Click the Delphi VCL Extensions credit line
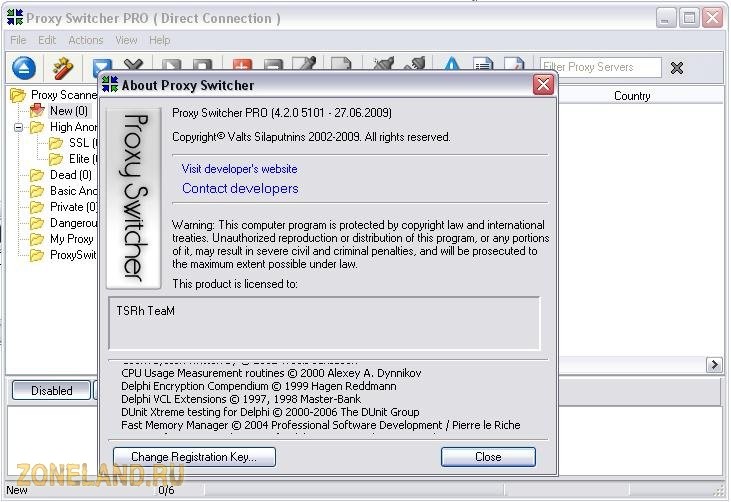This screenshot has height=502, width=731. (241, 399)
